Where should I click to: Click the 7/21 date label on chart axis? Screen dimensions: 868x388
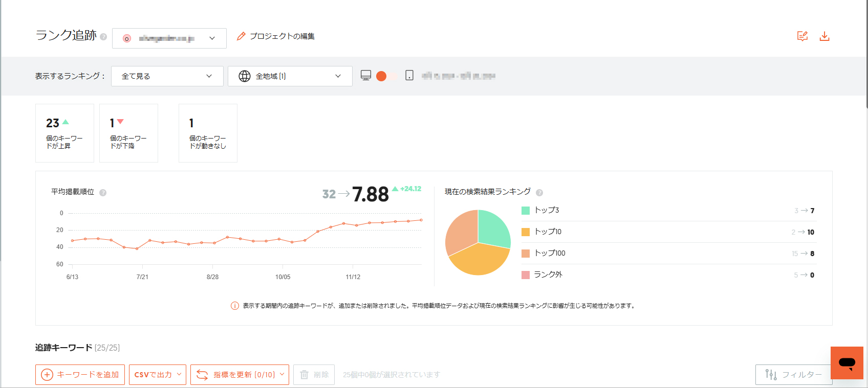[142, 277]
